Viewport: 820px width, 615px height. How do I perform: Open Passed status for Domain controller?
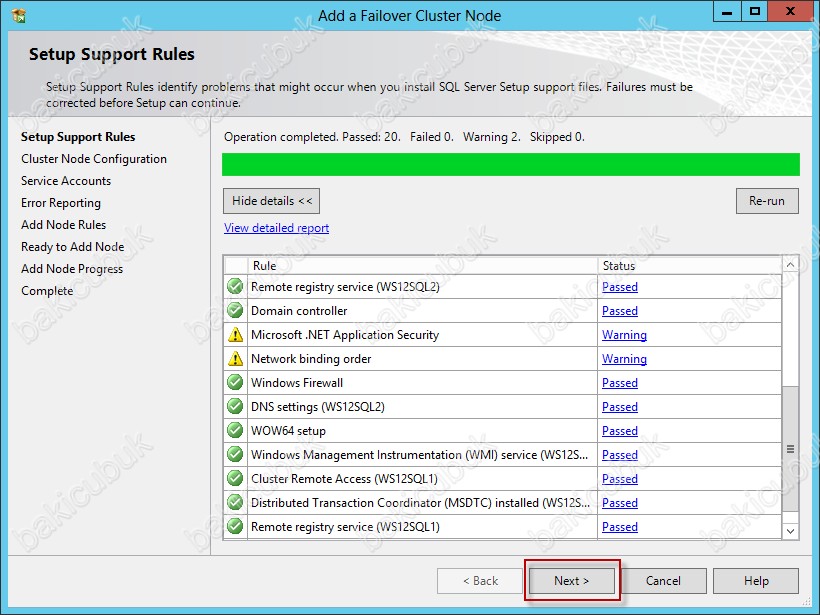tap(620, 311)
